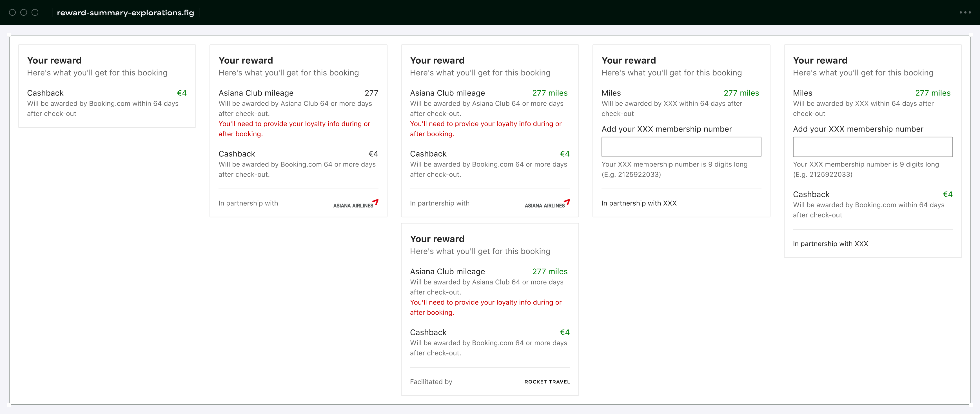Select the reward-summary-explorations.fig file title
This screenshot has height=414, width=980.
coord(126,13)
